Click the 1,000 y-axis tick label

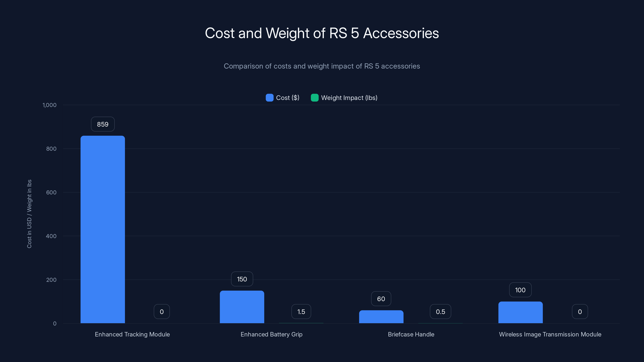(49, 105)
